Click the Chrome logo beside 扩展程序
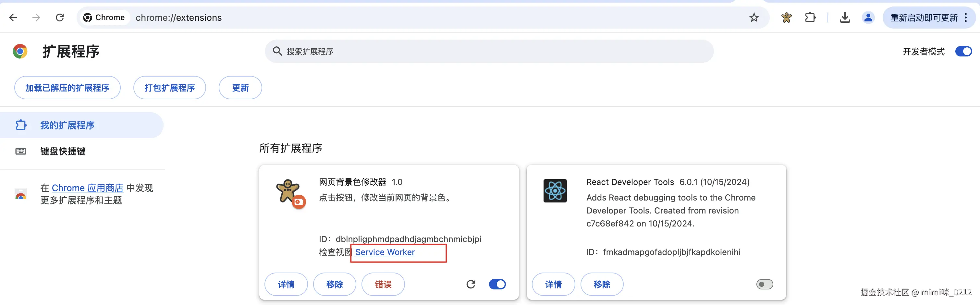 pos(20,51)
